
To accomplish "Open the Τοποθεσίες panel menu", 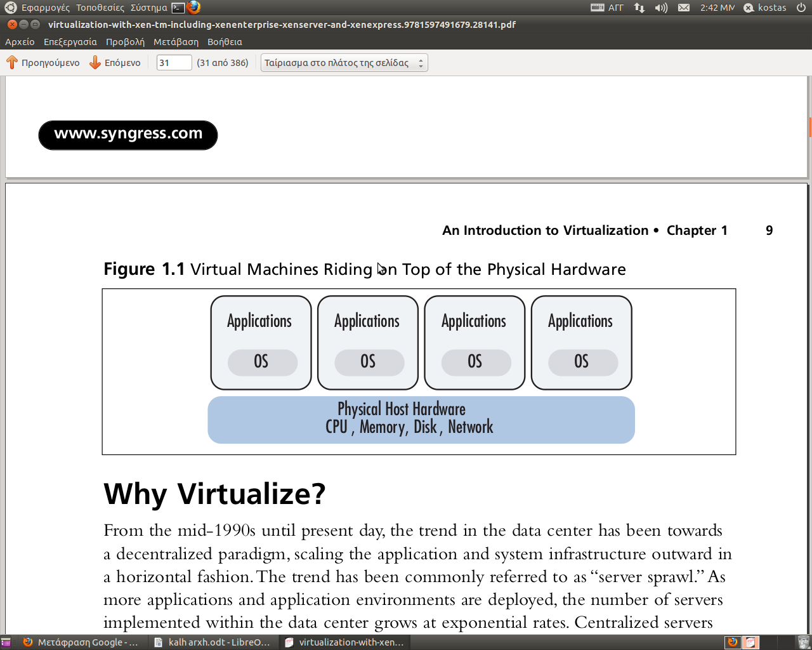I will [100, 8].
